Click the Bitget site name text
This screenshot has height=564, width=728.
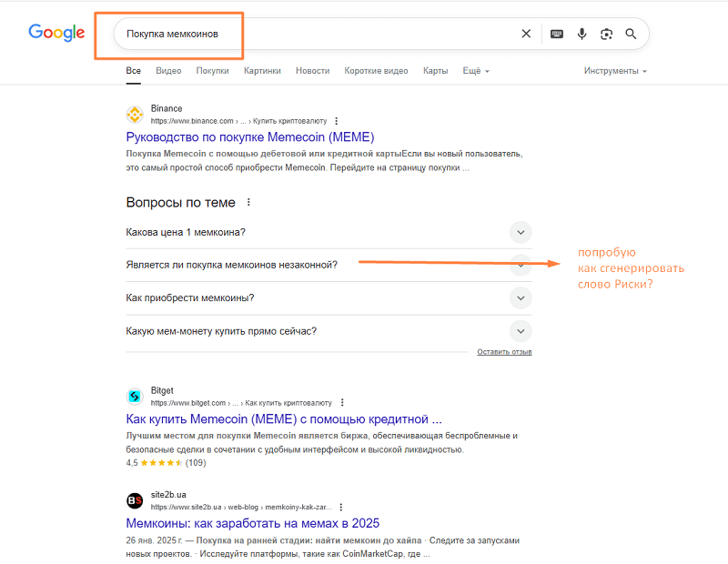162,390
